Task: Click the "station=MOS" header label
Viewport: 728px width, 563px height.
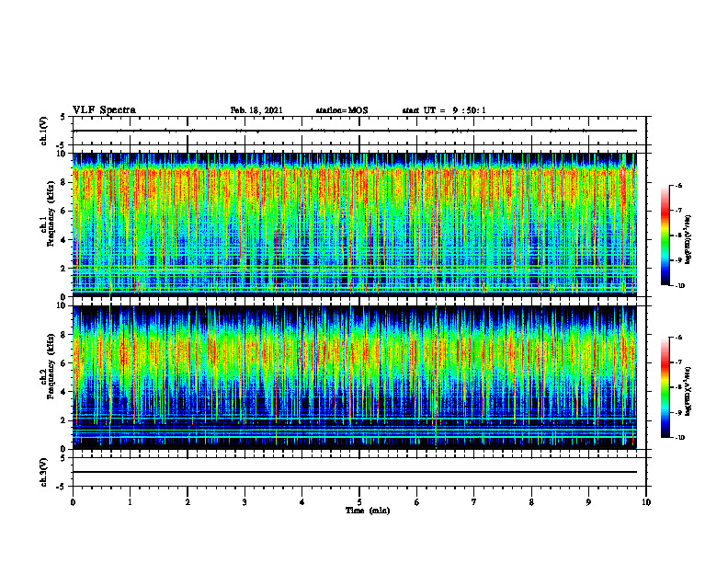Action: [x=342, y=110]
